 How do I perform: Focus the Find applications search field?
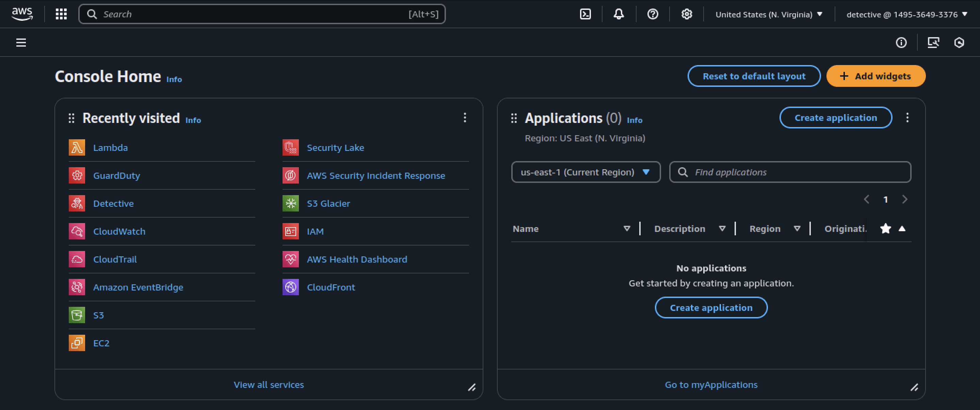790,172
